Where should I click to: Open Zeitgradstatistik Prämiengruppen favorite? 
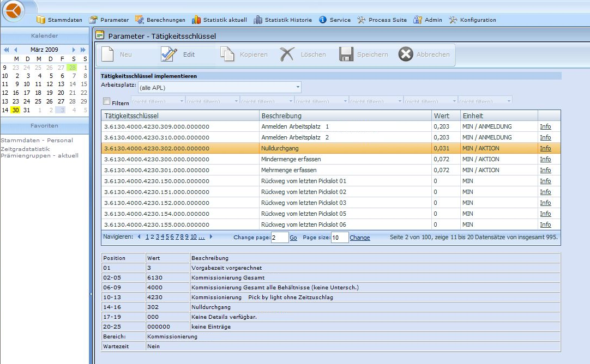pos(39,152)
